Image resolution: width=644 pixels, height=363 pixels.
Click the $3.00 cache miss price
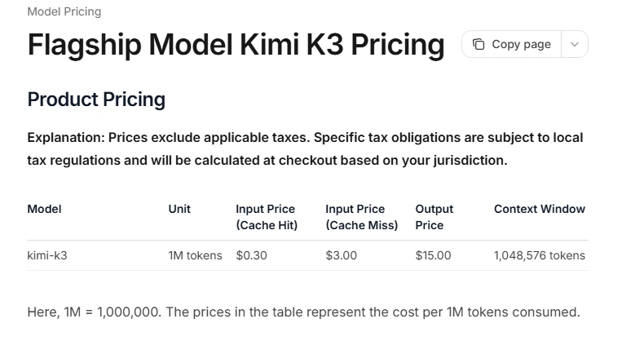click(342, 255)
